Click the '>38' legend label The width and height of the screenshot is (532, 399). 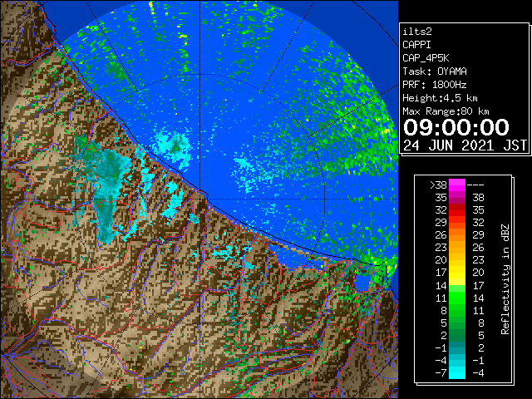click(438, 185)
